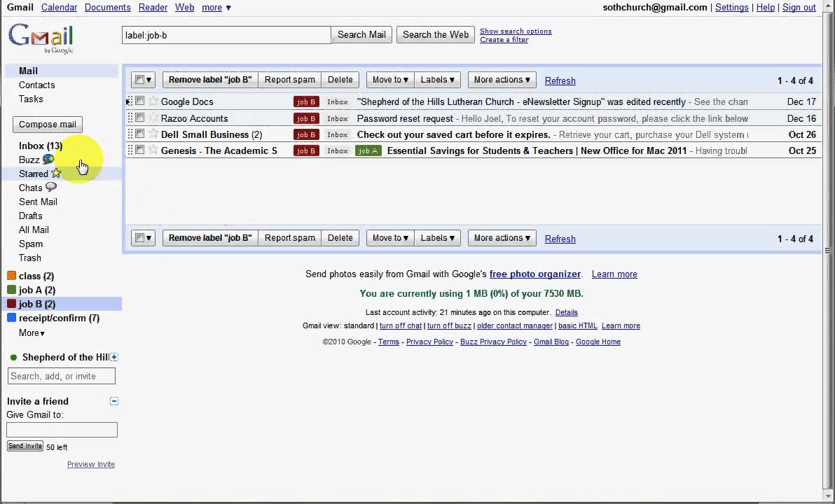Click the Chats speech bubble icon
This screenshot has height=504, width=835.
51,188
